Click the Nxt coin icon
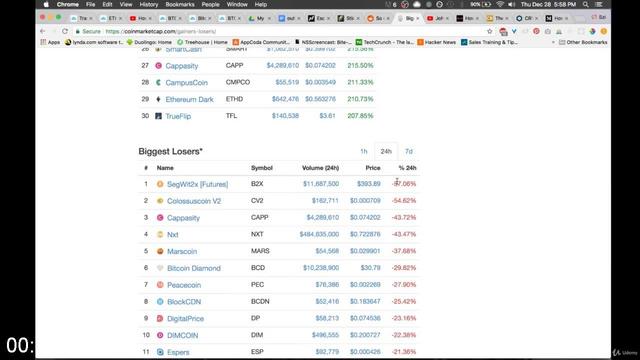The image size is (640, 360). 160,234
